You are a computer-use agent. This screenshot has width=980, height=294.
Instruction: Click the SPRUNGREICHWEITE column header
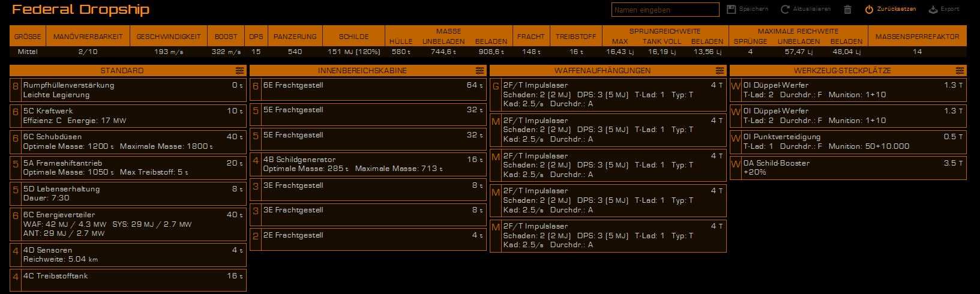coord(665,31)
